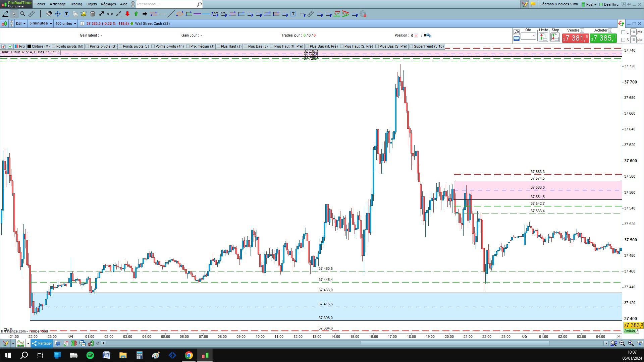This screenshot has height=362, width=644.
Task: Click the magnifier zoom tool
Action: 23,14
